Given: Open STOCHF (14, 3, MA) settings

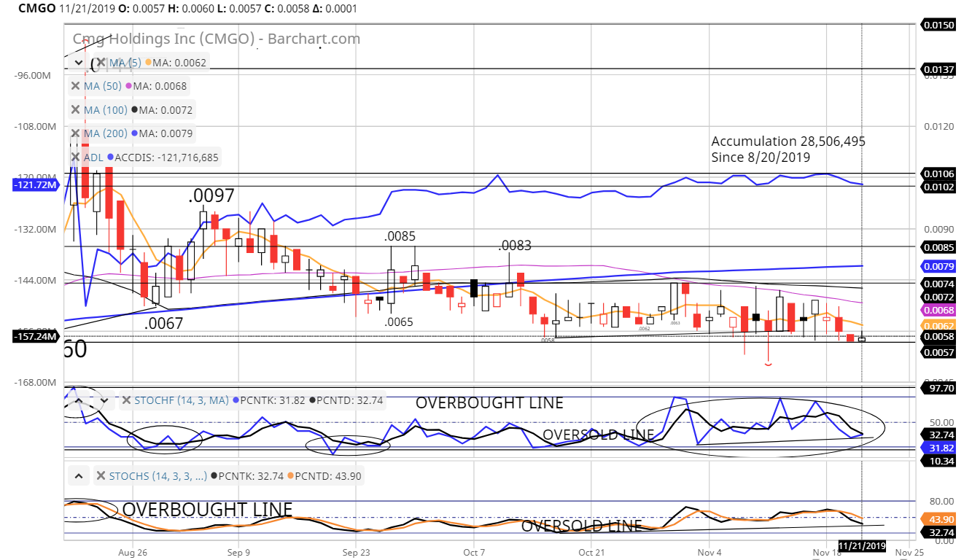Looking at the screenshot, I should click(182, 400).
